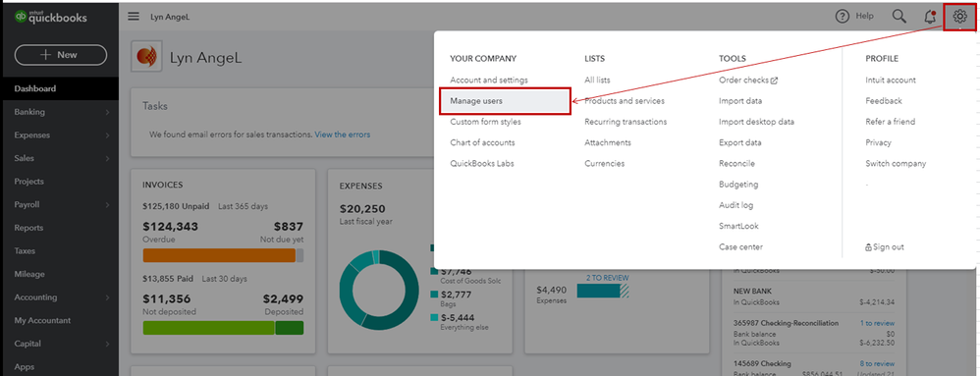980x376 pixels.
Task: Open Account and settings
Action: [x=489, y=80]
